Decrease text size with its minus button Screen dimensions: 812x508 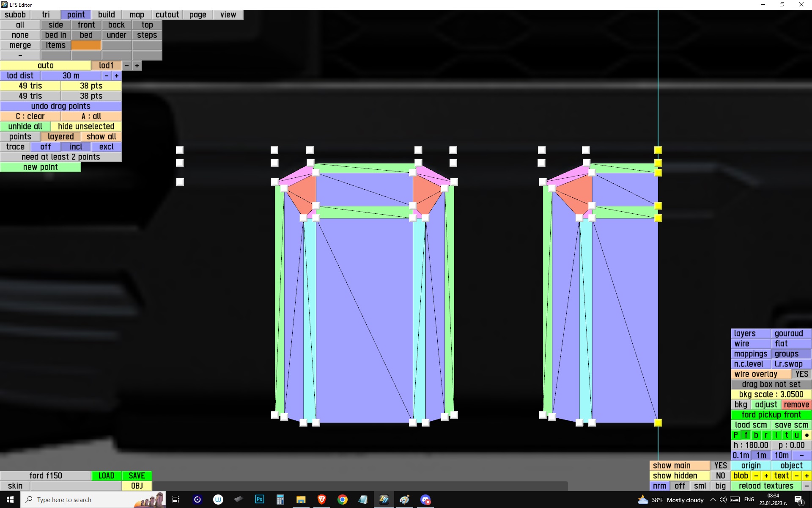point(797,476)
